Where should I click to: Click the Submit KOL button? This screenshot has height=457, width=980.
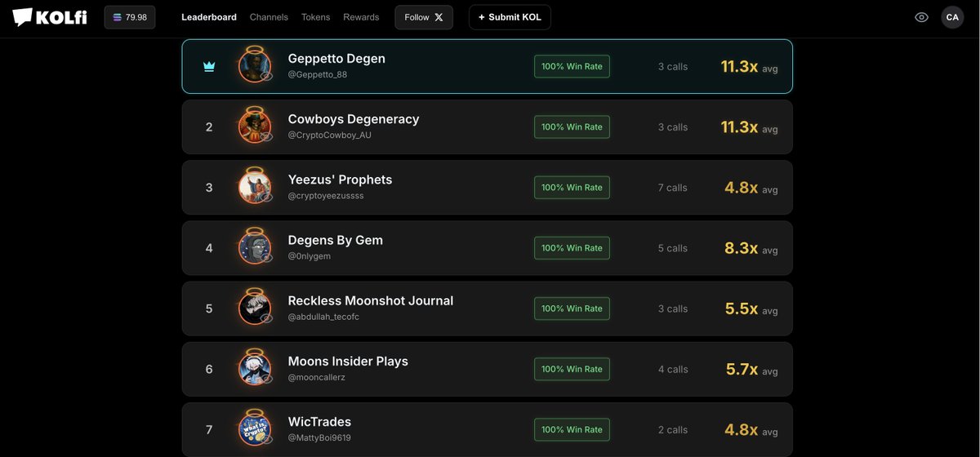[x=510, y=17]
